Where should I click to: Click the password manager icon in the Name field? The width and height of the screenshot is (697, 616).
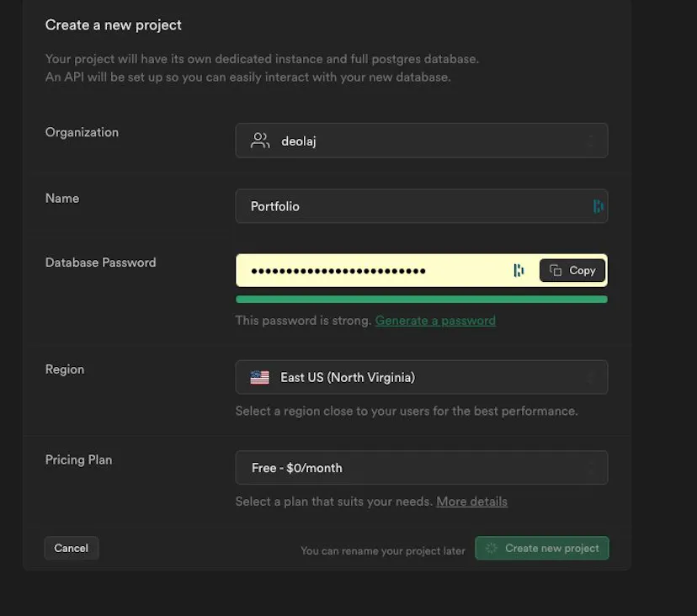click(x=598, y=206)
